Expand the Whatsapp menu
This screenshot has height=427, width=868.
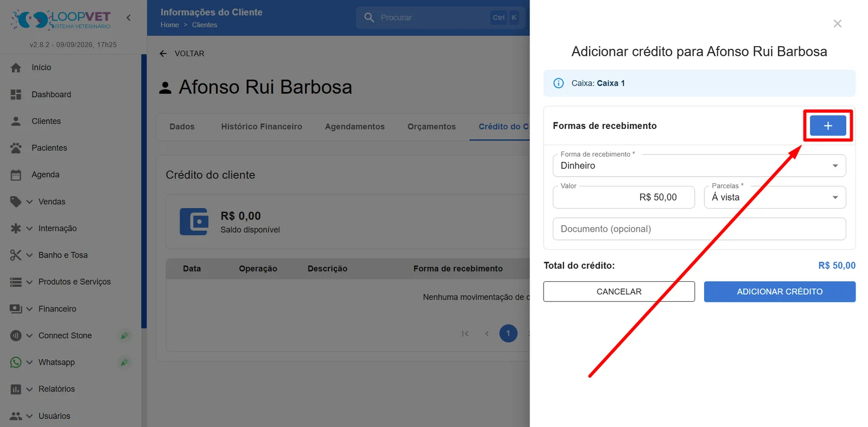29,362
